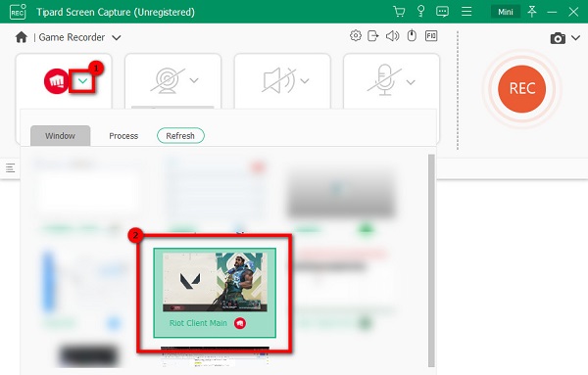Take a screenshot with camera icon

pos(558,38)
